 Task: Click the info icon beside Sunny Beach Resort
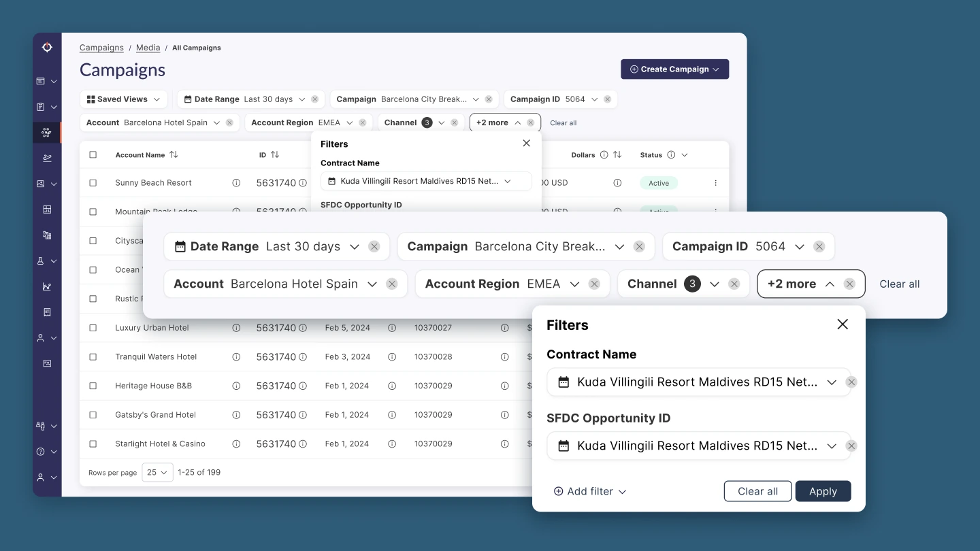(236, 183)
